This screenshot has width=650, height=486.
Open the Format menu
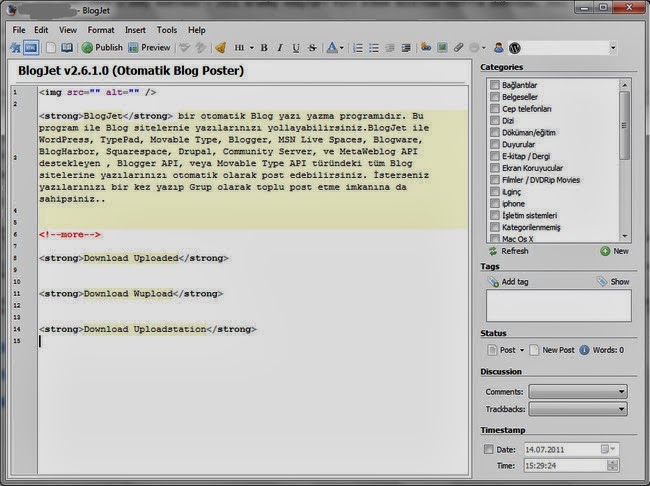[101, 30]
